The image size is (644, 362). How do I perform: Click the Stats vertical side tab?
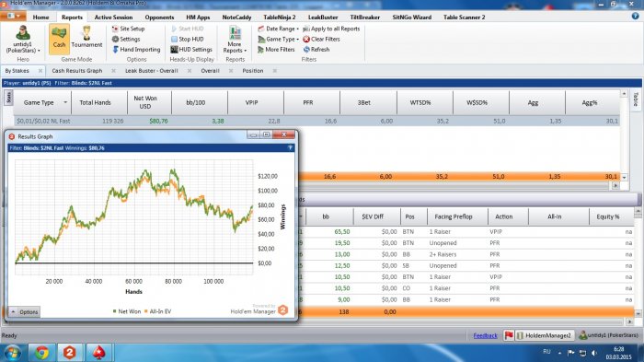(x=8, y=98)
